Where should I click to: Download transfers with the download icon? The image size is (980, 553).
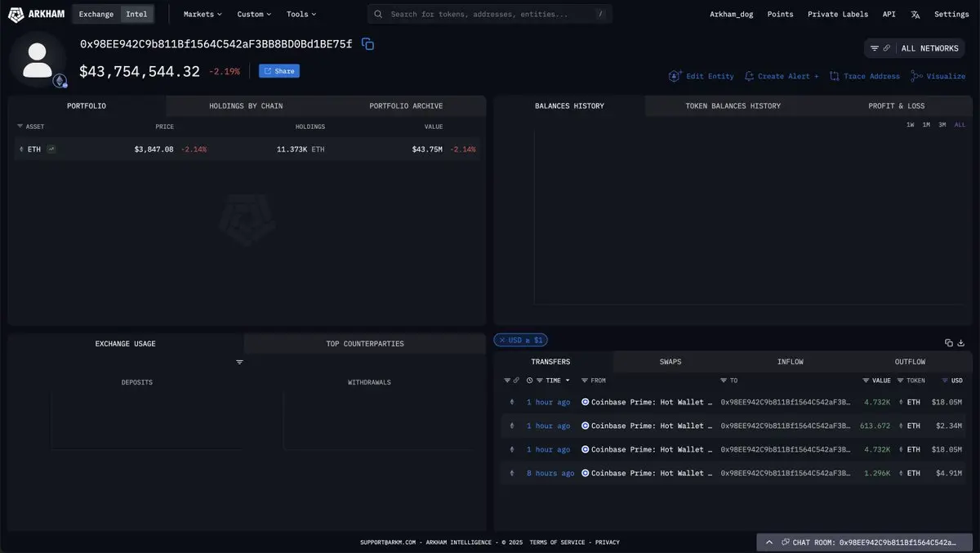pos(961,342)
